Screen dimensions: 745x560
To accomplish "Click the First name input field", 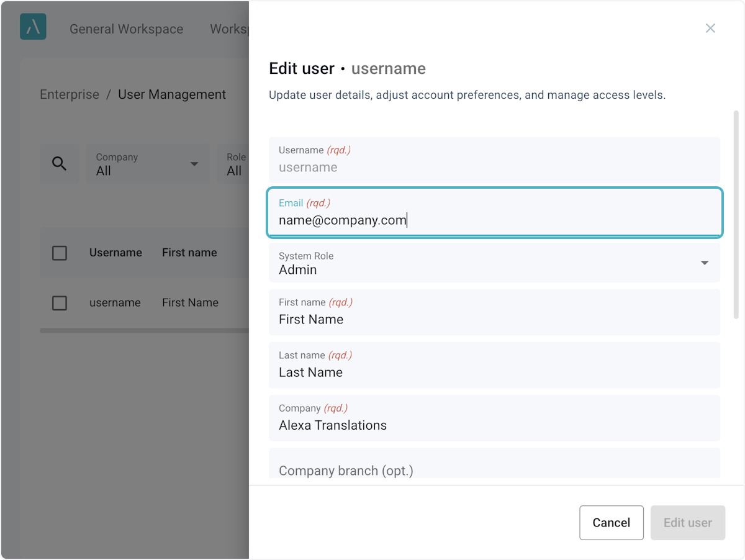I will pyautogui.click(x=494, y=319).
